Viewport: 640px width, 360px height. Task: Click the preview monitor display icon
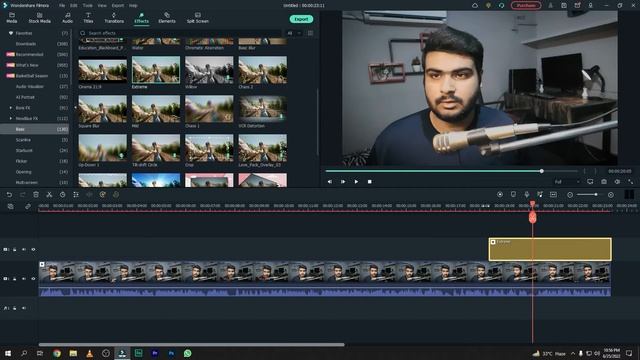(x=590, y=182)
